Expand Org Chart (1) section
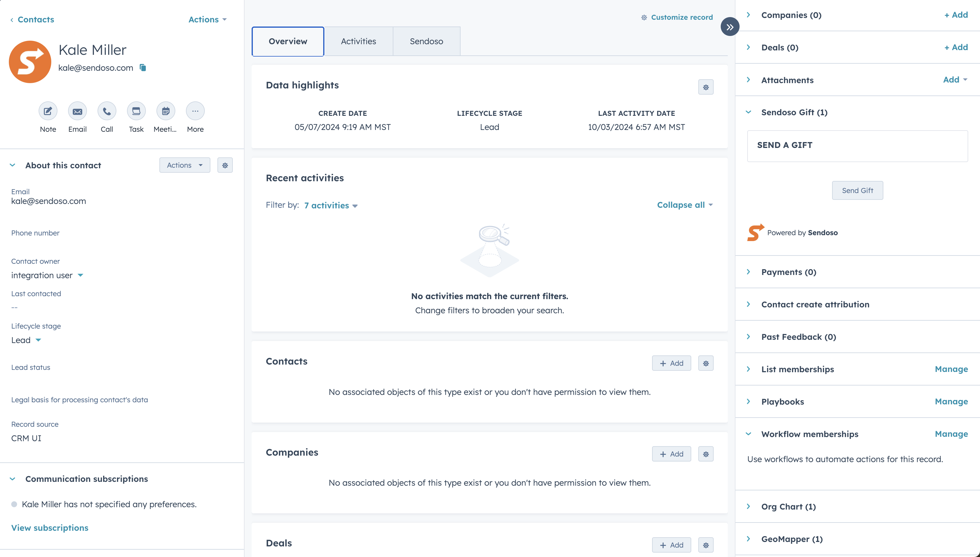The height and width of the screenshot is (557, 980). coord(749,507)
